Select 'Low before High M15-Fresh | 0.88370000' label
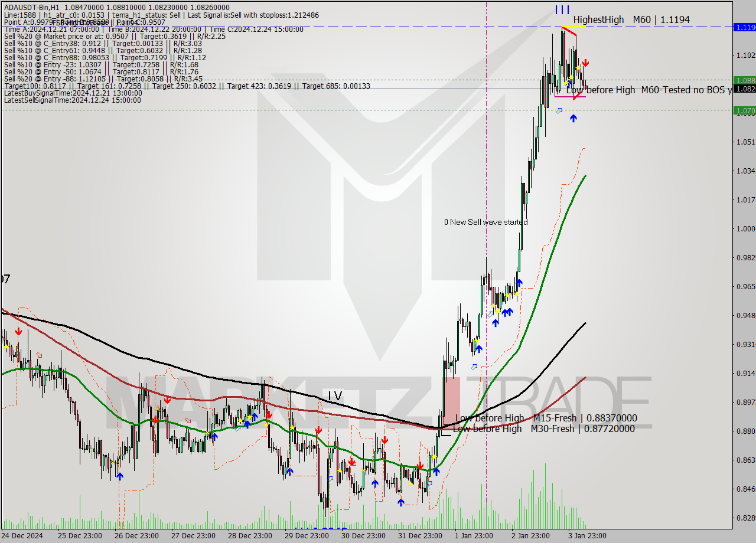The image size is (756, 543). click(546, 418)
